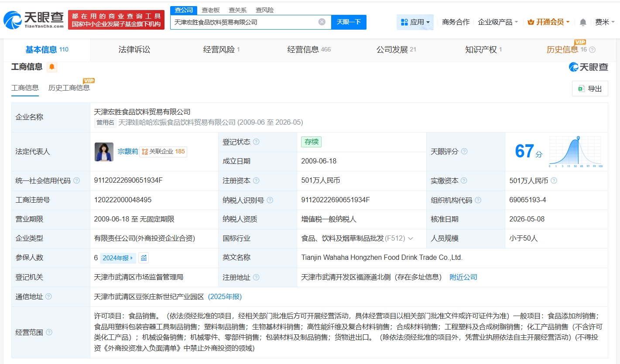
Task: Click the help icon next to 天眼评分
Action: point(464,151)
